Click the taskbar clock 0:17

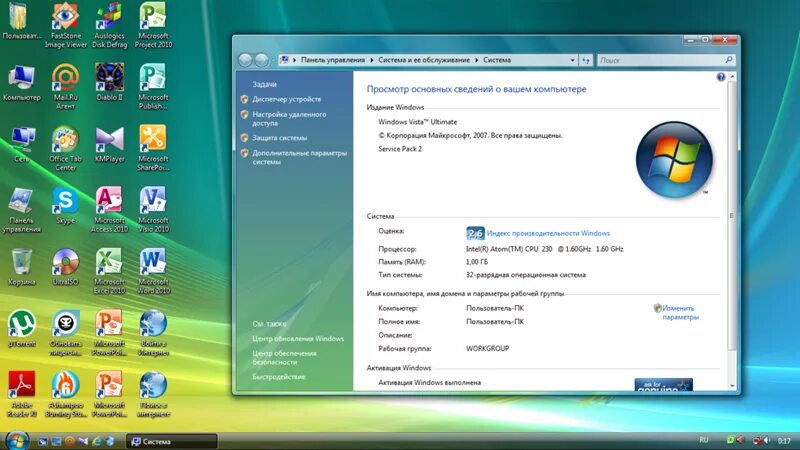tap(784, 440)
